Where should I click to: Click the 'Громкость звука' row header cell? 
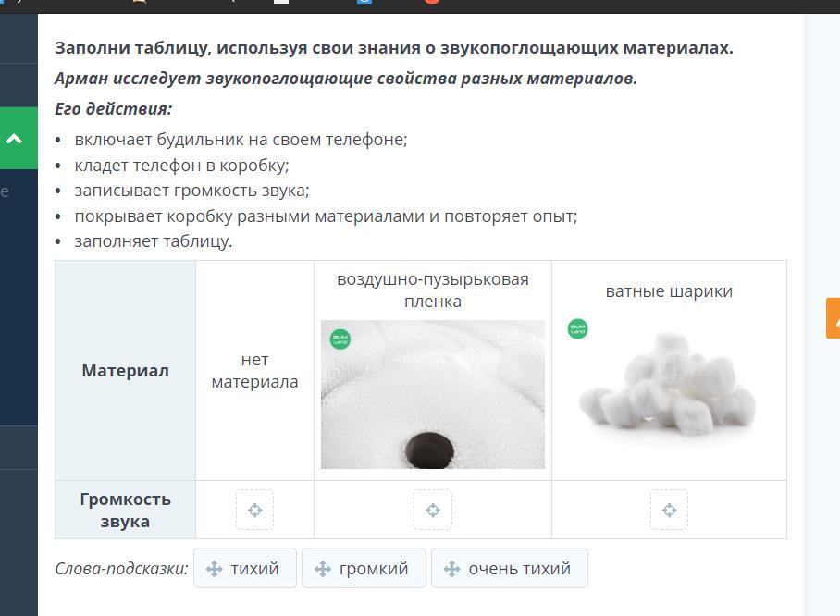(126, 510)
